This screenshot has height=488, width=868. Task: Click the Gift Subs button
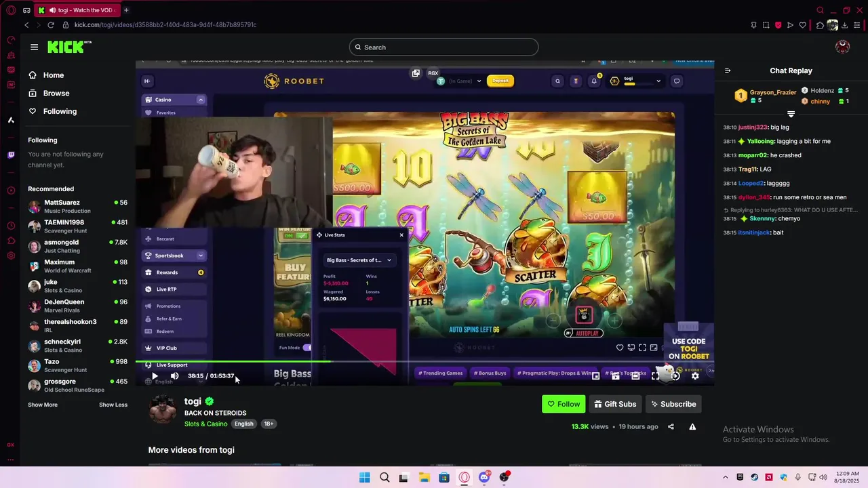pos(615,404)
